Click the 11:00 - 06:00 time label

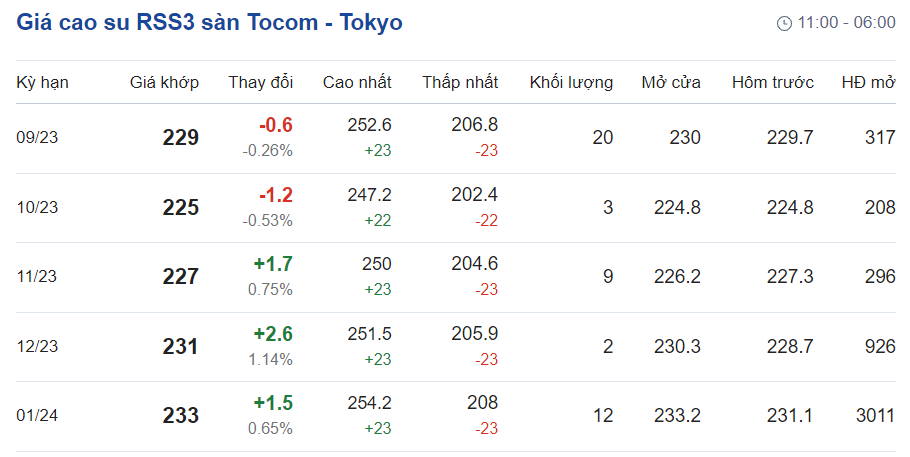[846, 23]
